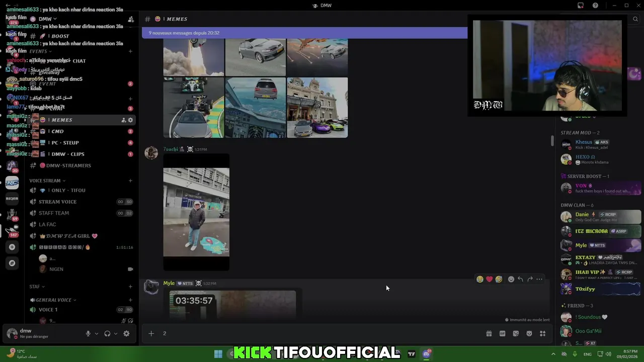The width and height of the screenshot is (644, 362).
Task: Show hidden icons in system tray
Action: [x=553, y=354]
